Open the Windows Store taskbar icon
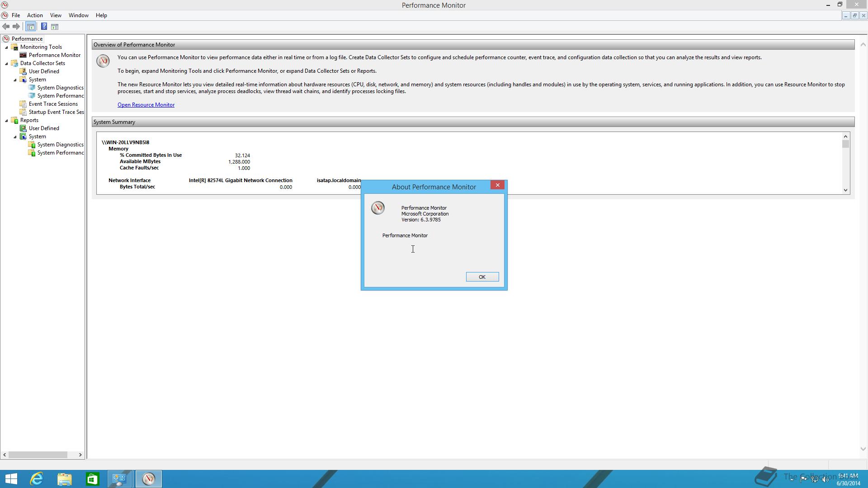Viewport: 868px width, 488px height. click(x=93, y=479)
